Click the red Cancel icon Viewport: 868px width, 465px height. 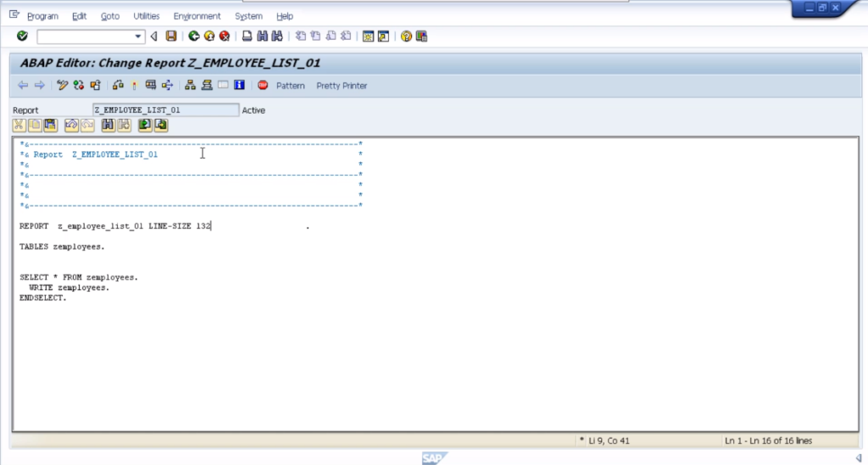(225, 36)
